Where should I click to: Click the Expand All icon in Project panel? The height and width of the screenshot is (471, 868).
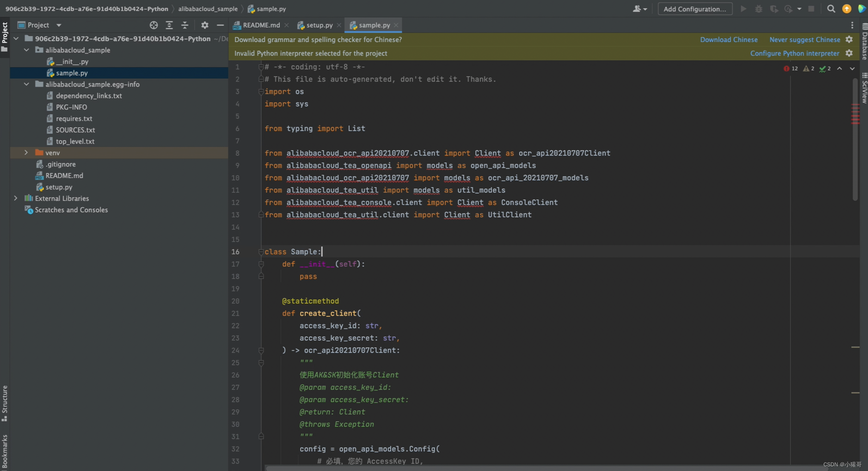point(169,25)
